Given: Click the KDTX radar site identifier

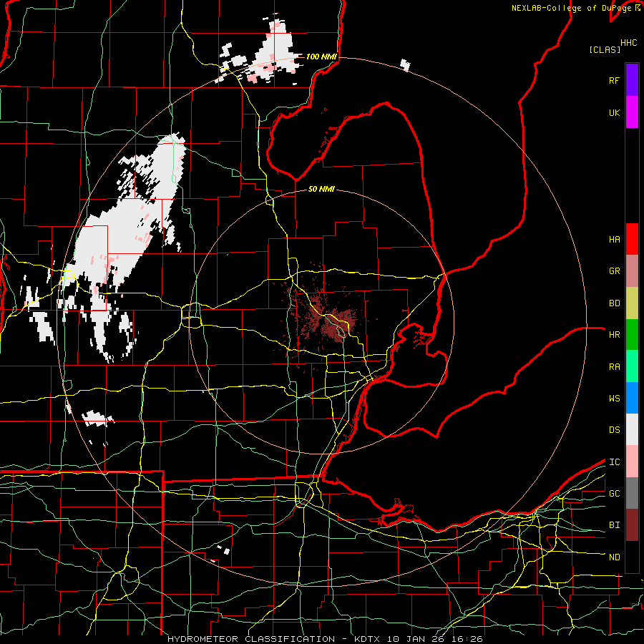Looking at the screenshot, I should coord(367,639).
